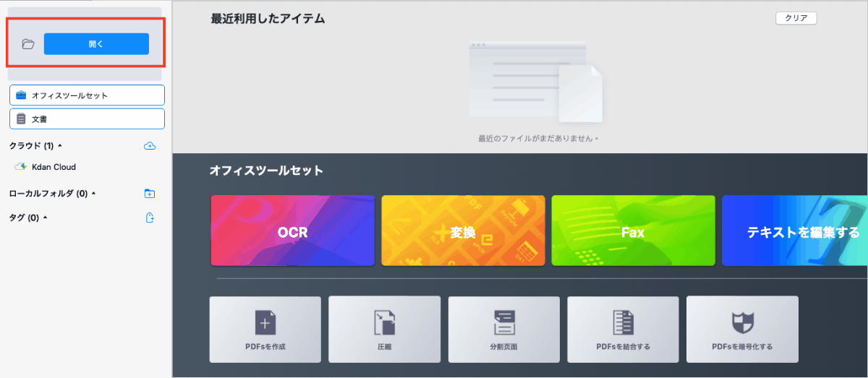
Task: Click the blue 開く button
Action: point(96,44)
